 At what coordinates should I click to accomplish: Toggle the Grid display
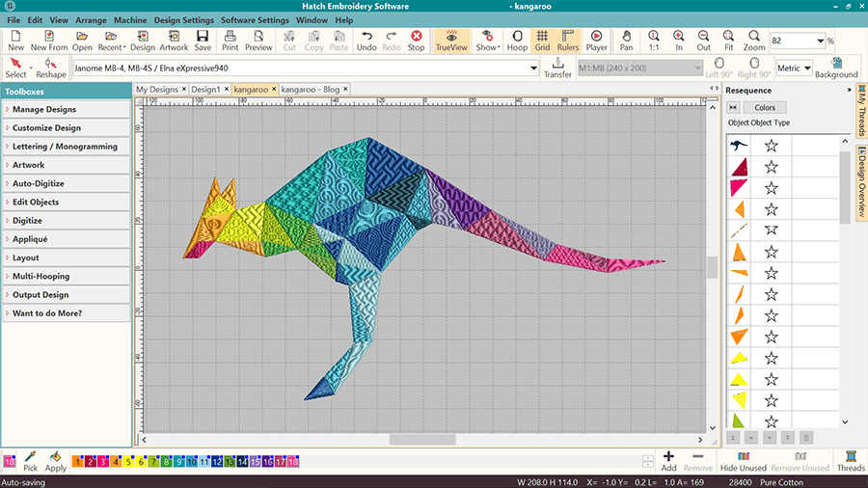pos(542,40)
